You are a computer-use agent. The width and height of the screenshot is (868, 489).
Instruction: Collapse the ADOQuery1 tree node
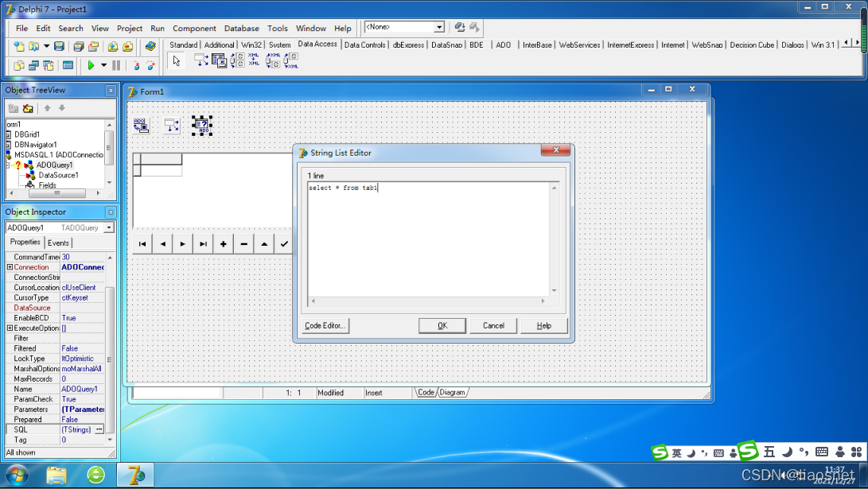click(x=8, y=165)
